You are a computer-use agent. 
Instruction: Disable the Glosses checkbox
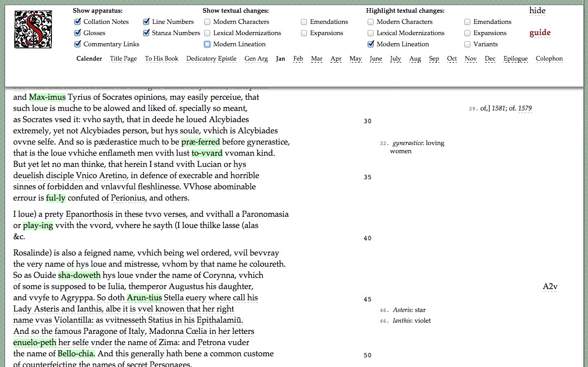[x=78, y=33]
